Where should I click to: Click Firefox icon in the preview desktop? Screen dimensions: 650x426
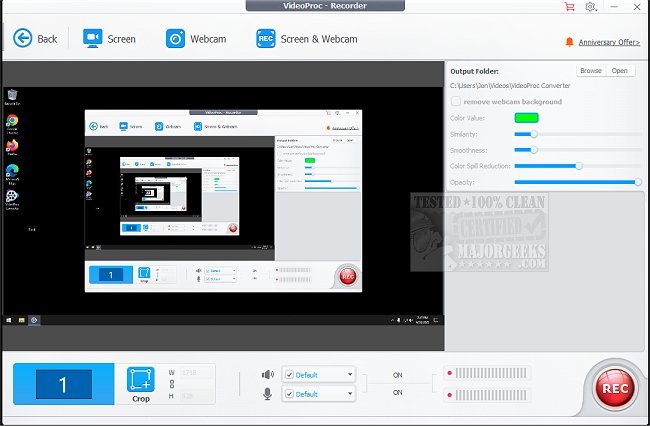[x=12, y=148]
